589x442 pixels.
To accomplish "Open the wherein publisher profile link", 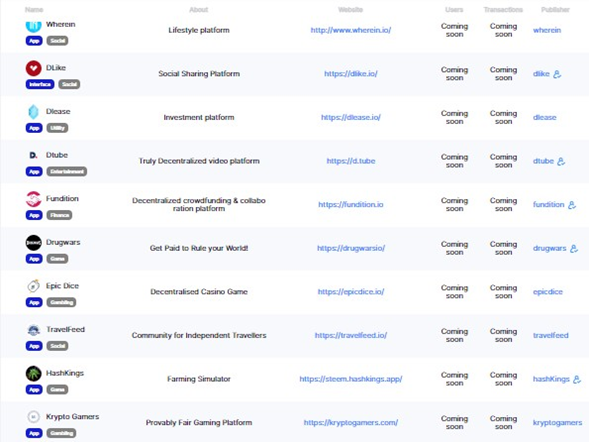I will [547, 30].
